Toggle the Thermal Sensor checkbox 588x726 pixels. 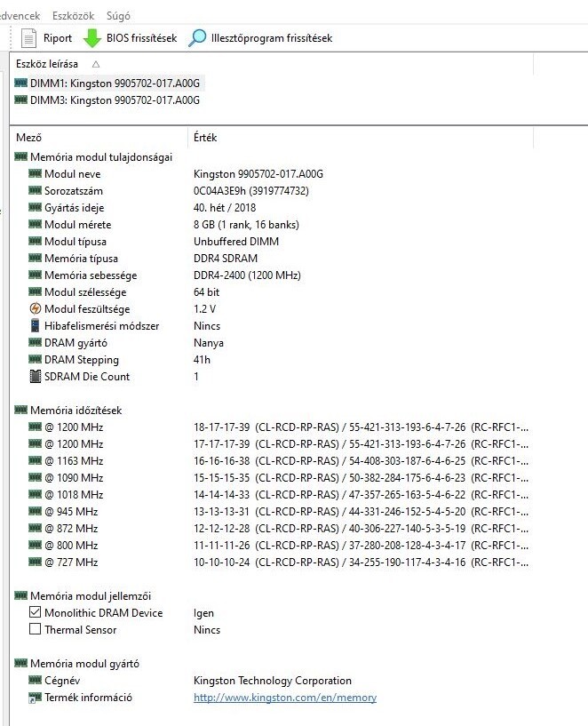36,629
